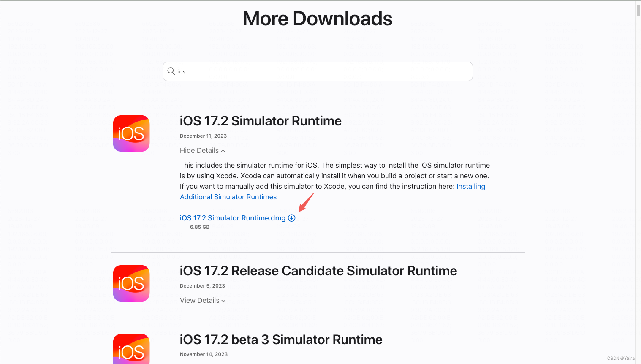Click the iOS icon beside iOS 17.2 Simulator Runtime

click(131, 133)
